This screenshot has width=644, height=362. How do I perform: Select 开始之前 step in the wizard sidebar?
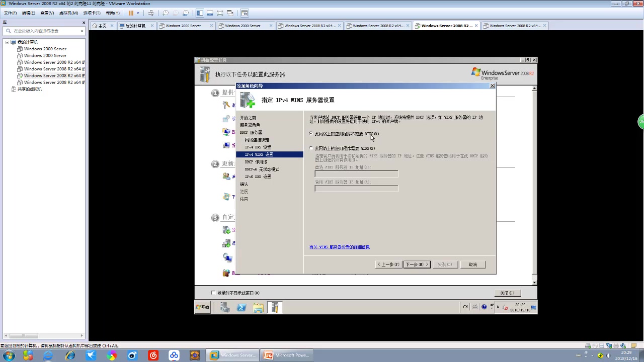248,118
